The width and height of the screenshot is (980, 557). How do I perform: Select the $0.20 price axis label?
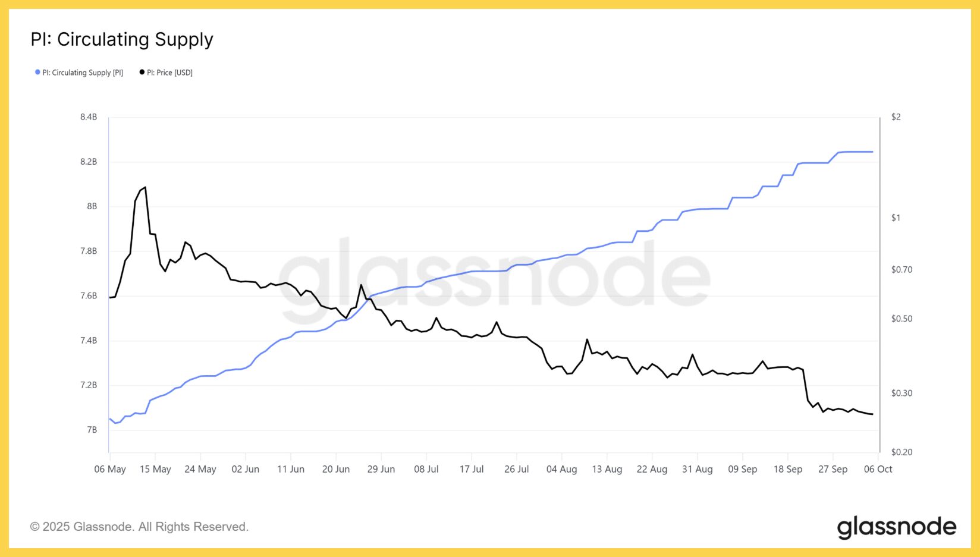(902, 452)
